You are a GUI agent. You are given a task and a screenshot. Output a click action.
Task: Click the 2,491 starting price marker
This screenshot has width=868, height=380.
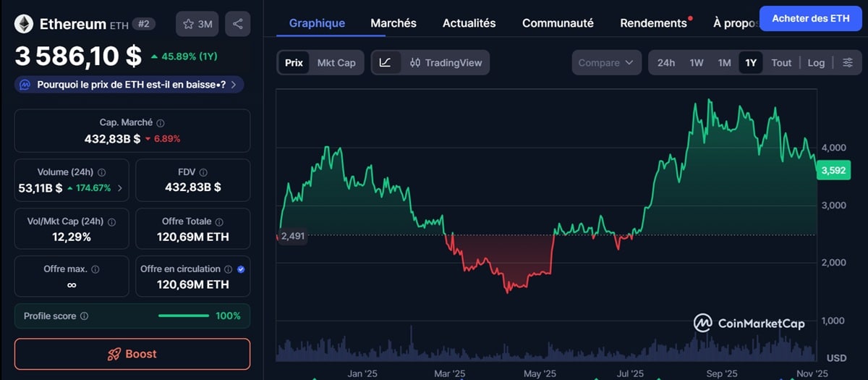(292, 235)
